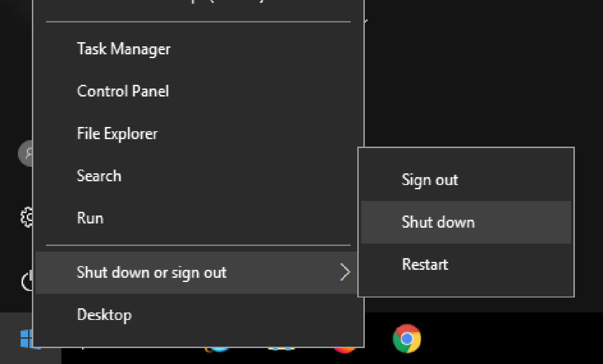Open Google Chrome from the taskbar
This screenshot has height=364, width=603.
pyautogui.click(x=407, y=338)
